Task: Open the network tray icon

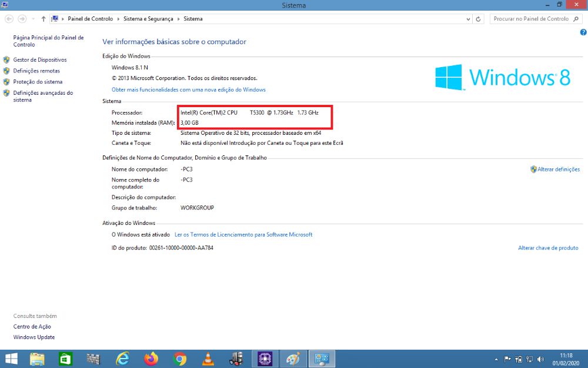Action: [x=530, y=359]
